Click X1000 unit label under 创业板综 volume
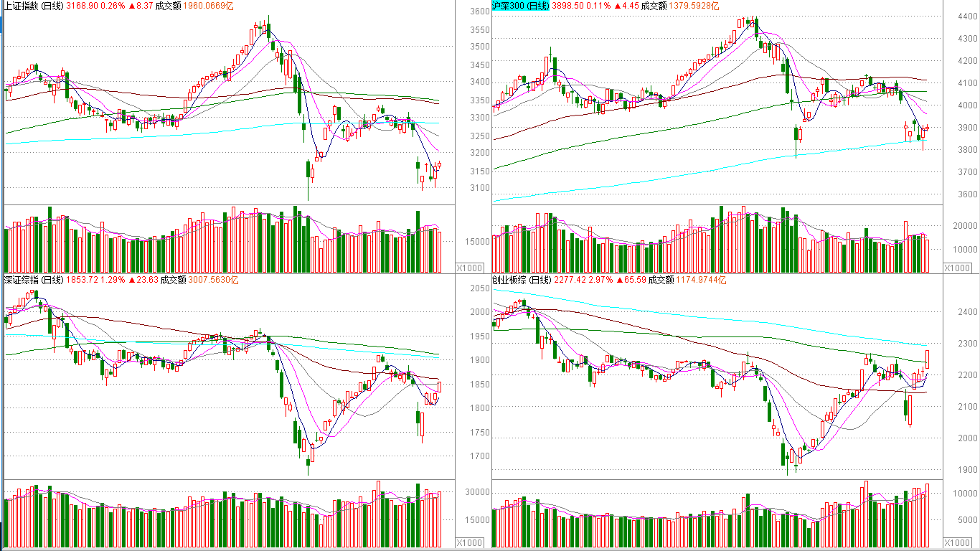 pos(957,543)
